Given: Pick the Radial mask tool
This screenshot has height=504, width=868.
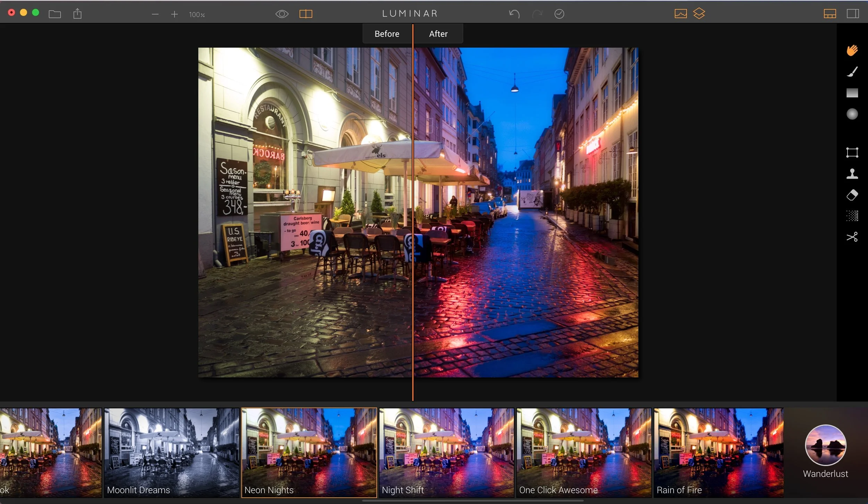Looking at the screenshot, I should [x=852, y=114].
